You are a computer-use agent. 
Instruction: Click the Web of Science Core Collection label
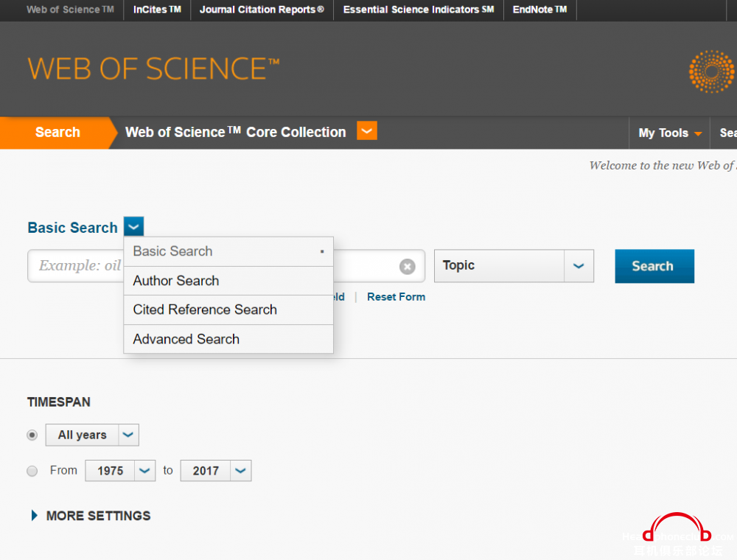(x=236, y=132)
